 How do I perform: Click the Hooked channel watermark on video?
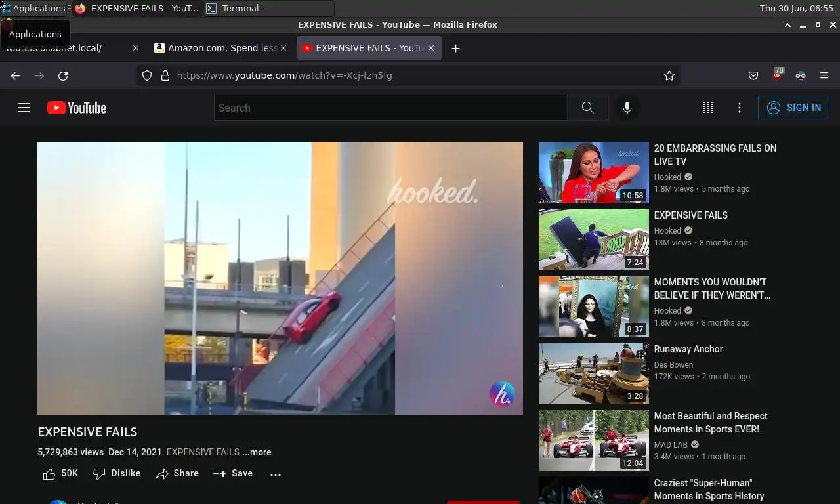click(502, 394)
